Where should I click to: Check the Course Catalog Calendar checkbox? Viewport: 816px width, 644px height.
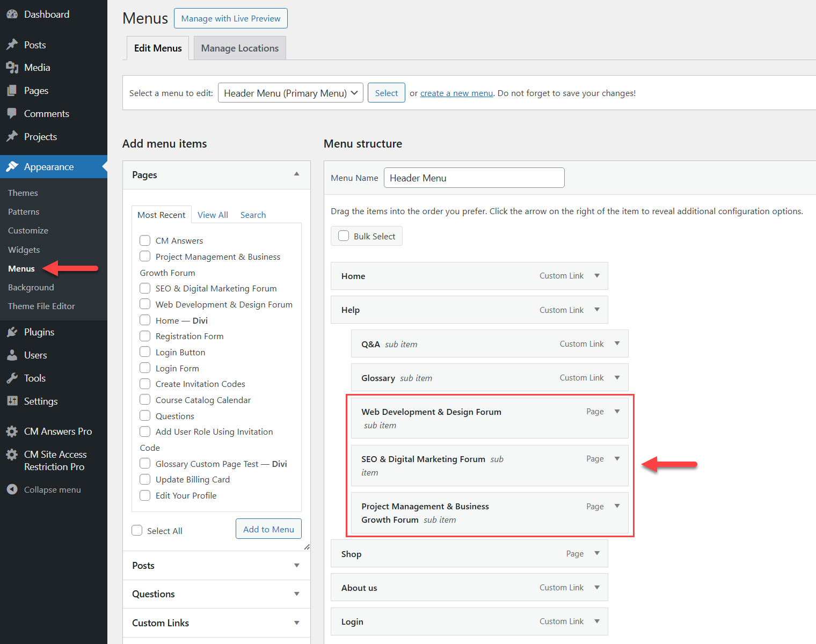[145, 400]
